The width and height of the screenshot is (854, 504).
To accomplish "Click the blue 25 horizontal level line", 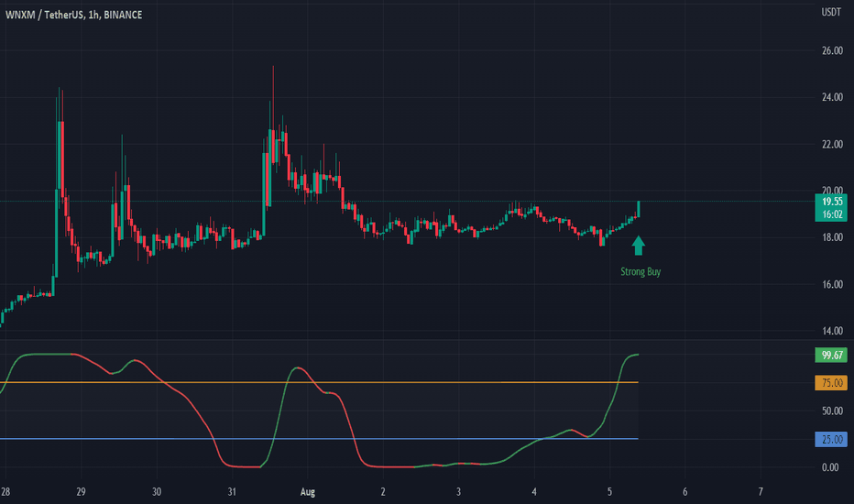I will click(319, 439).
